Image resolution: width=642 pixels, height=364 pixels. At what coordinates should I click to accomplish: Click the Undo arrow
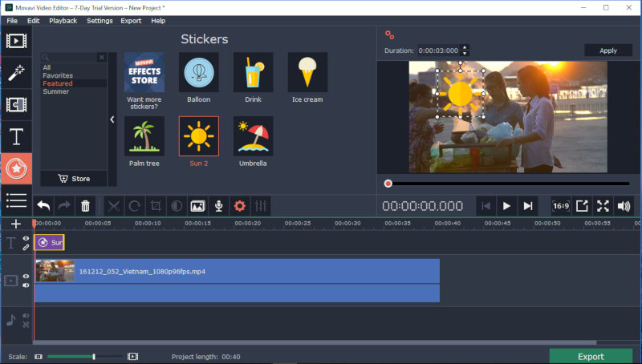[x=43, y=206]
